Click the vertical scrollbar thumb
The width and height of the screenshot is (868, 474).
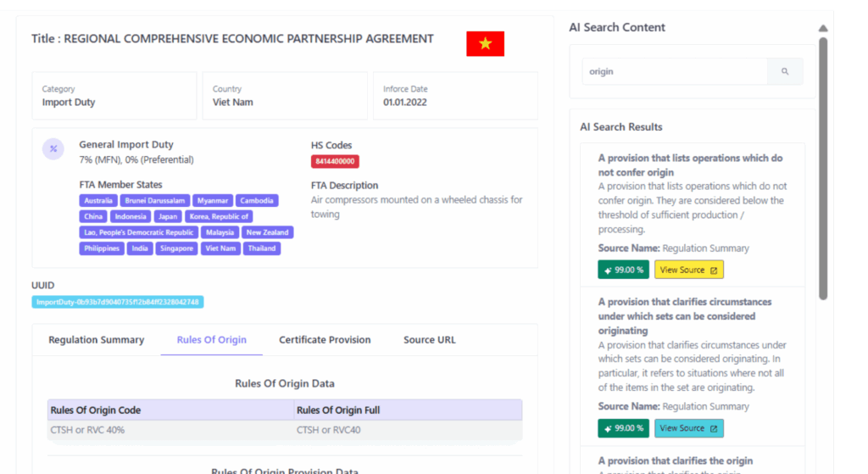click(823, 170)
